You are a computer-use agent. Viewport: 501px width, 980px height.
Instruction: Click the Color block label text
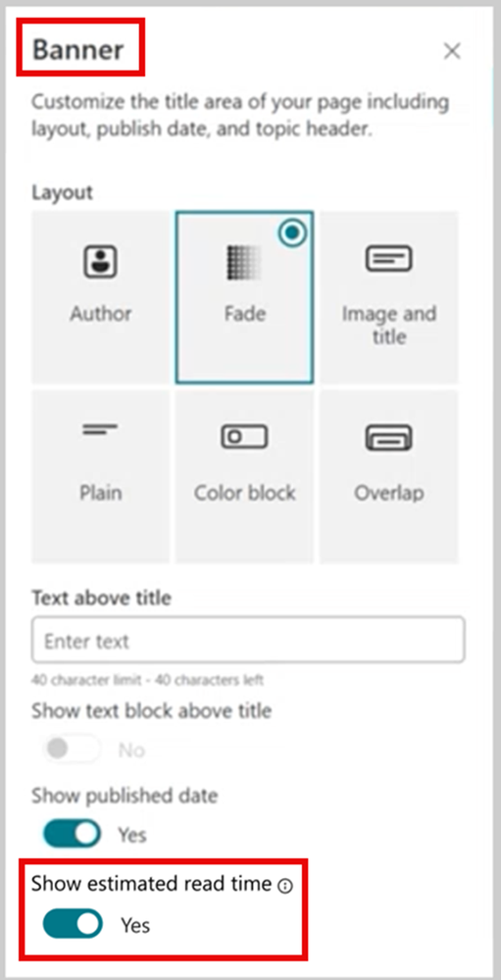pyautogui.click(x=244, y=492)
